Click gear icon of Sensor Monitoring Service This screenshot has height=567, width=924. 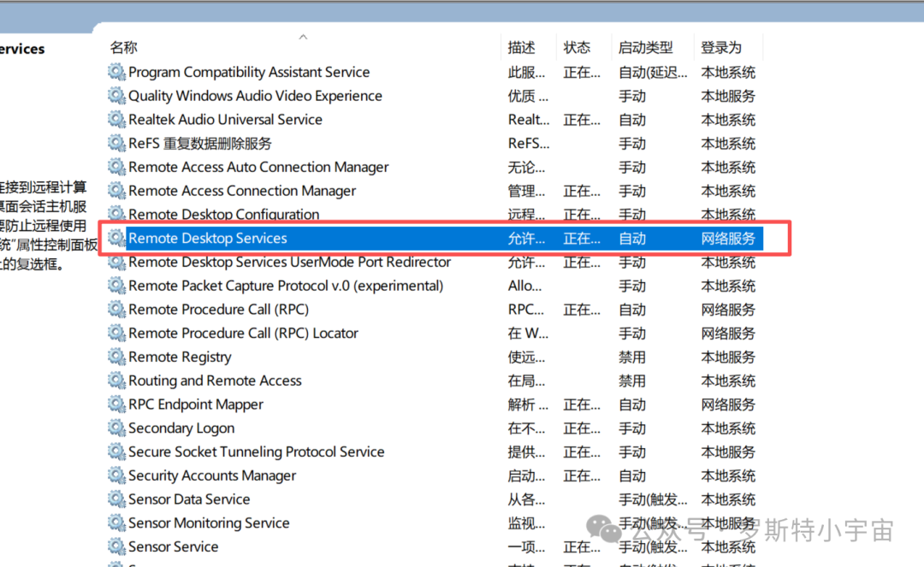[116, 523]
